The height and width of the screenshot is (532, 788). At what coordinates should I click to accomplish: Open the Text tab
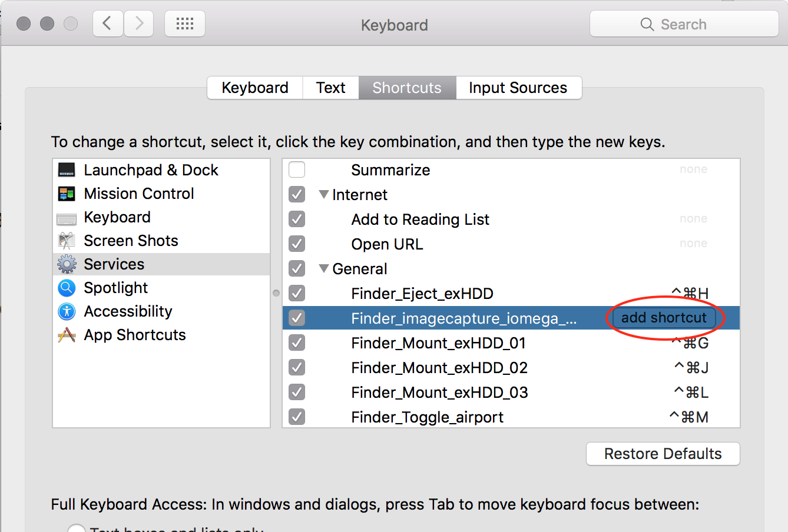coord(330,88)
